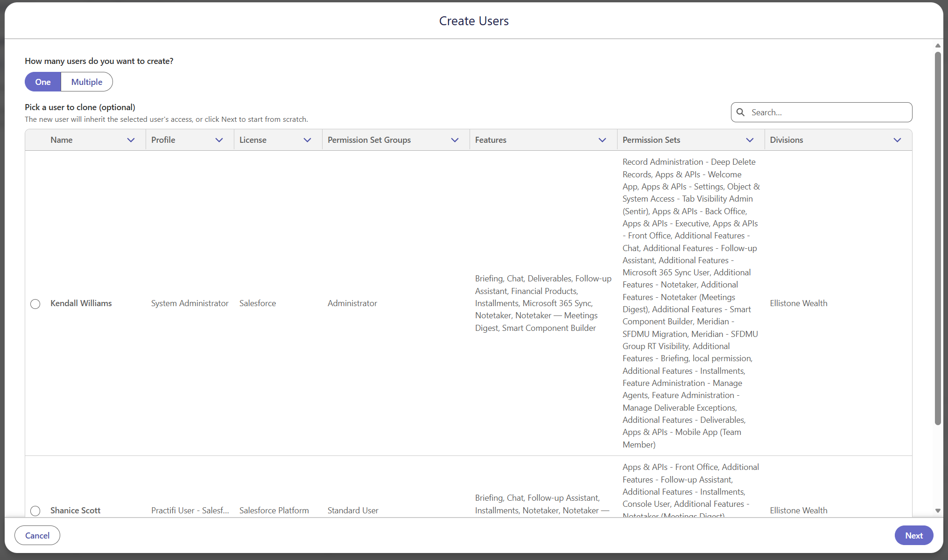
Task: Select the One users option
Action: [x=43, y=82]
